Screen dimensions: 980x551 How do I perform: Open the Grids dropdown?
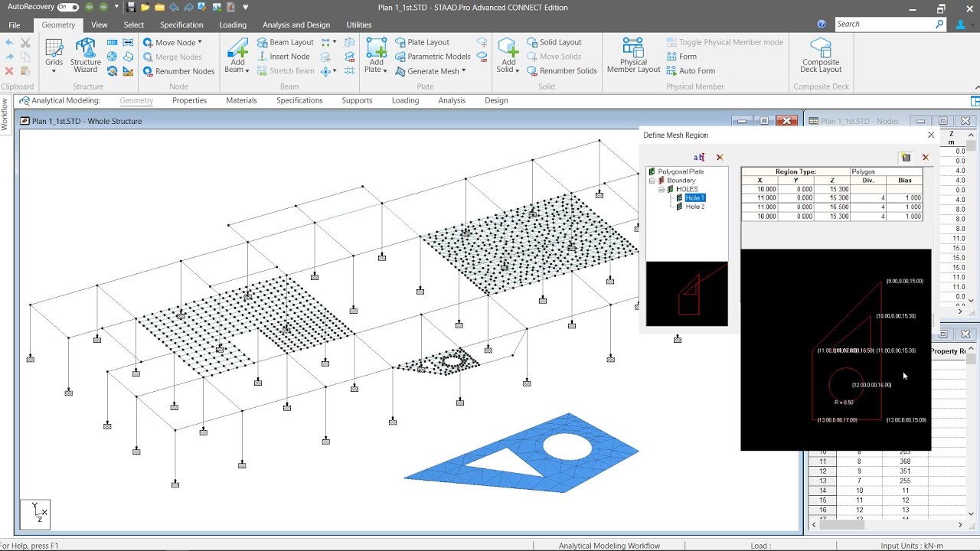coord(54,55)
